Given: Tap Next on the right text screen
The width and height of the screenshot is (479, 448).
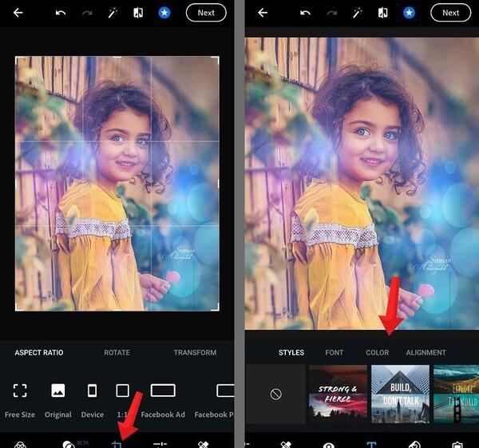Looking at the screenshot, I should click(450, 13).
